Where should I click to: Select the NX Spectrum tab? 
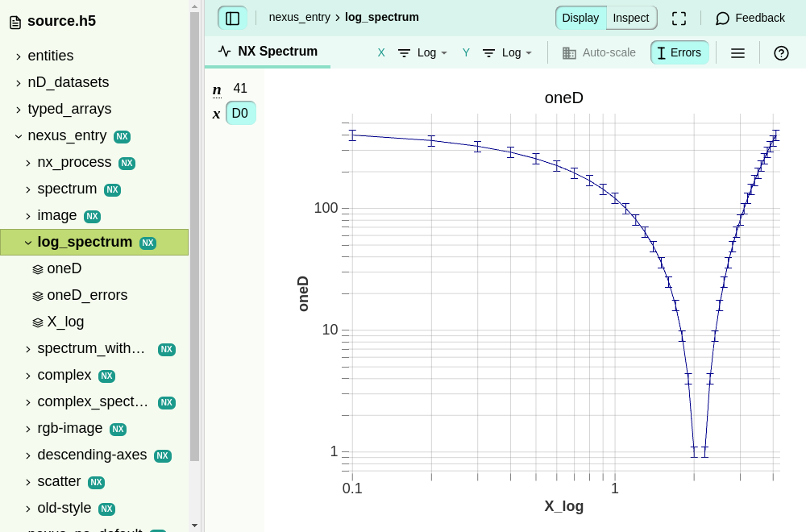pyautogui.click(x=268, y=52)
